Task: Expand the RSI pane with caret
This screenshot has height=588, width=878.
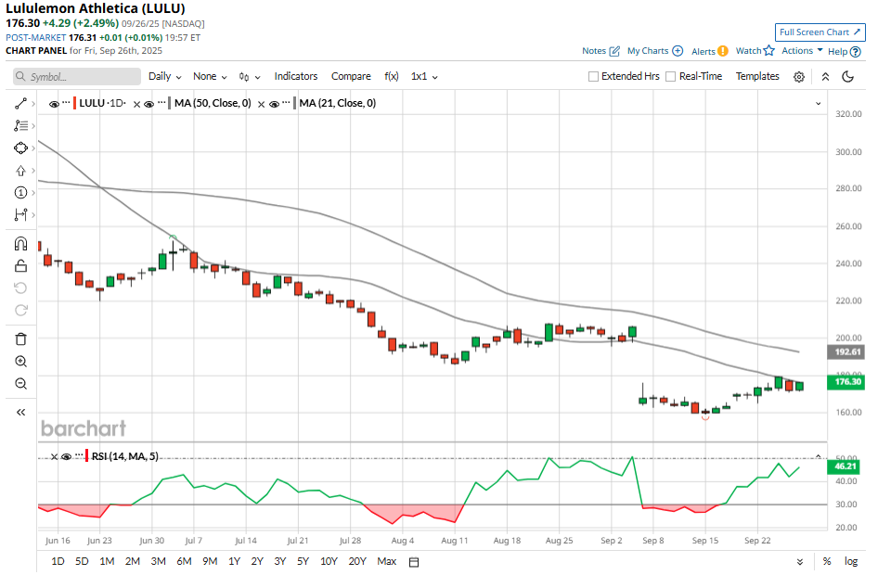Action: 818,456
